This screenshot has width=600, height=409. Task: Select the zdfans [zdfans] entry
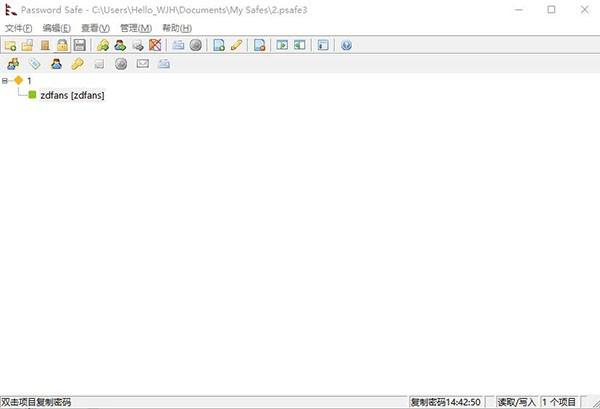tap(72, 95)
